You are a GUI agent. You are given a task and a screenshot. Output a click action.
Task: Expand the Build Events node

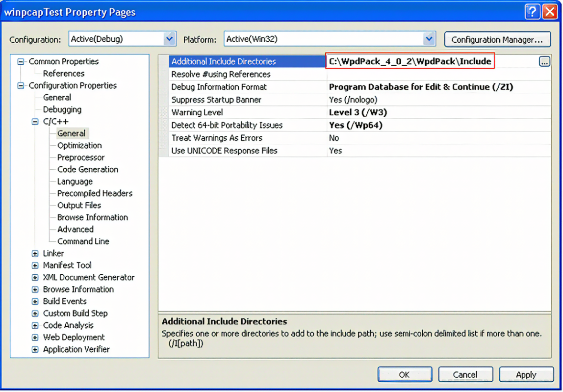coord(35,301)
